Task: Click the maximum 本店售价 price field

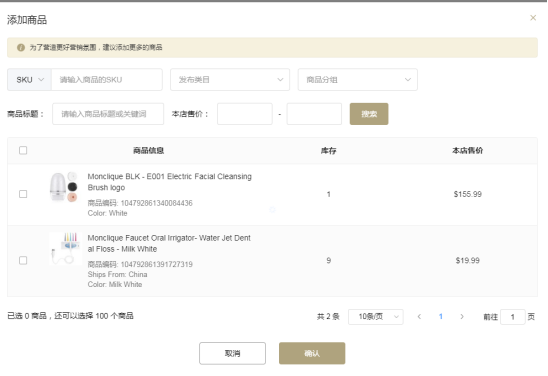Action: click(x=314, y=114)
